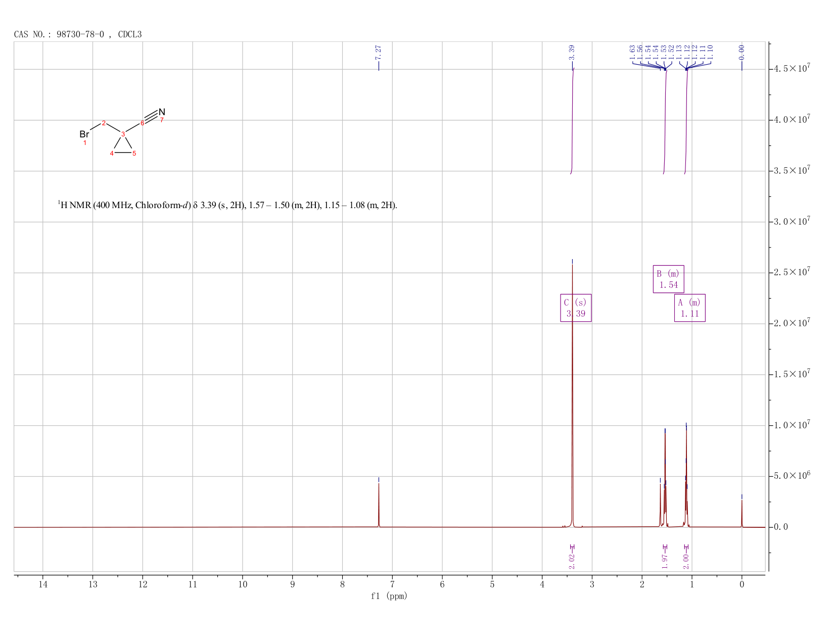
Task: Click the integral value 2.00
Action: tap(686, 561)
